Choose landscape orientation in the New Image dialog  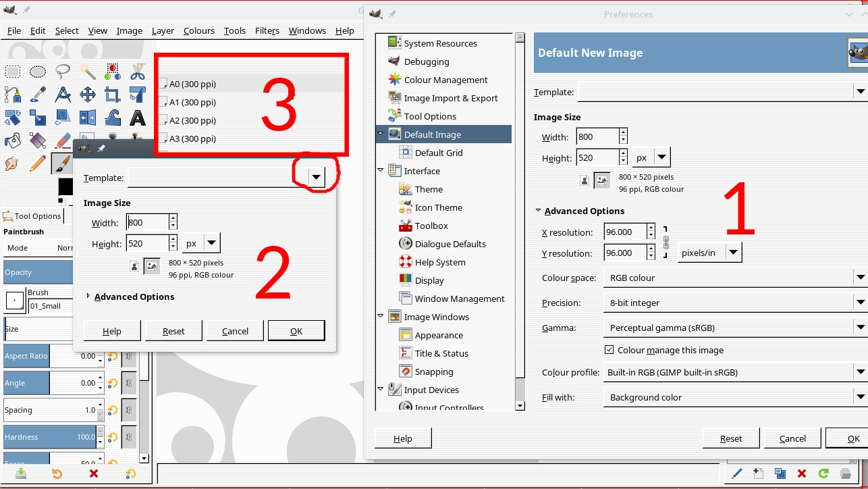pos(152,267)
